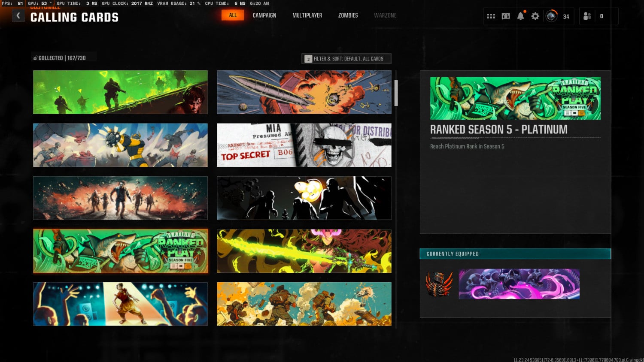Select the Ranked Play shark card in grid

pos(120,251)
